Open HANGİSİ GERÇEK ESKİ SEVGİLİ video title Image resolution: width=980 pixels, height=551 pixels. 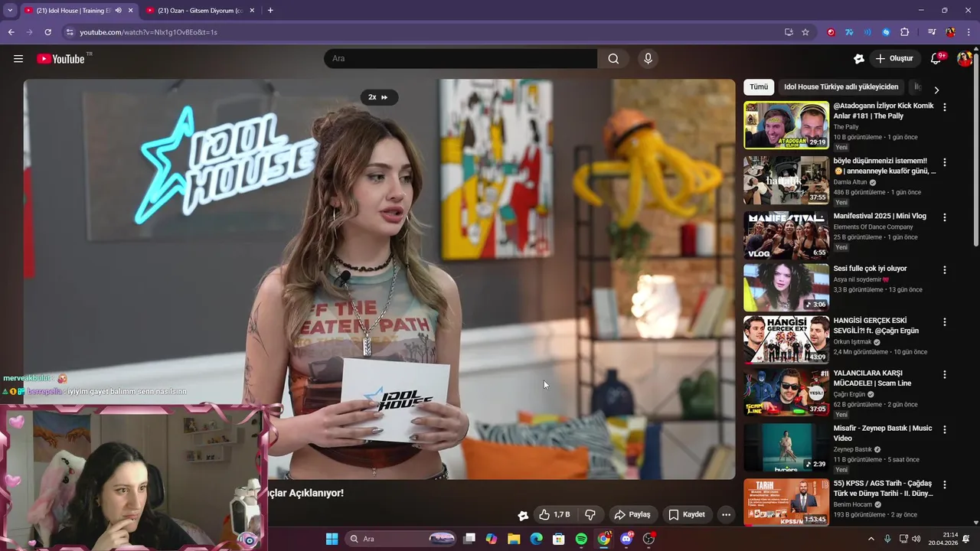point(876,326)
